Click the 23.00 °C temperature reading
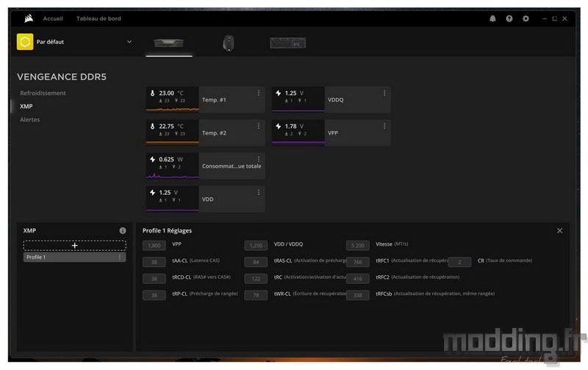Image resolution: width=588 pixels, height=370 pixels. coord(171,93)
